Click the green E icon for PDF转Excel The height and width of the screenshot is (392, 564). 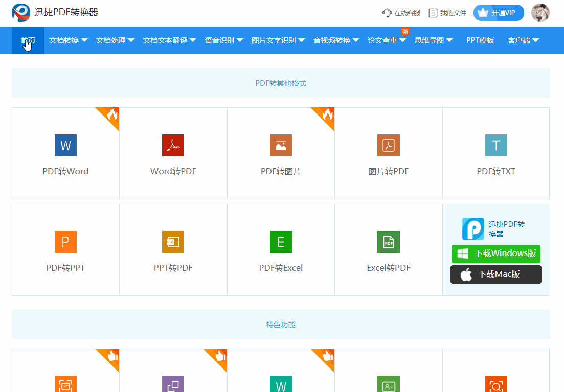pyautogui.click(x=281, y=242)
